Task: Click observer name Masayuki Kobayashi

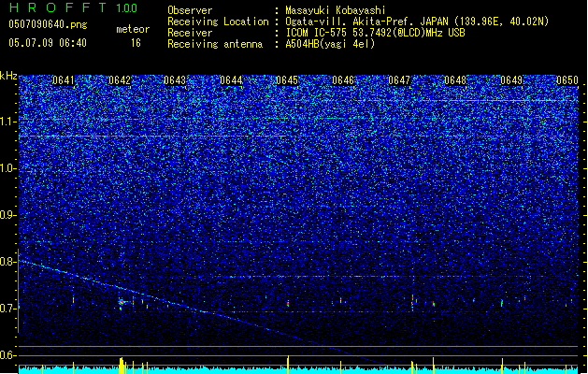Action: [335, 10]
